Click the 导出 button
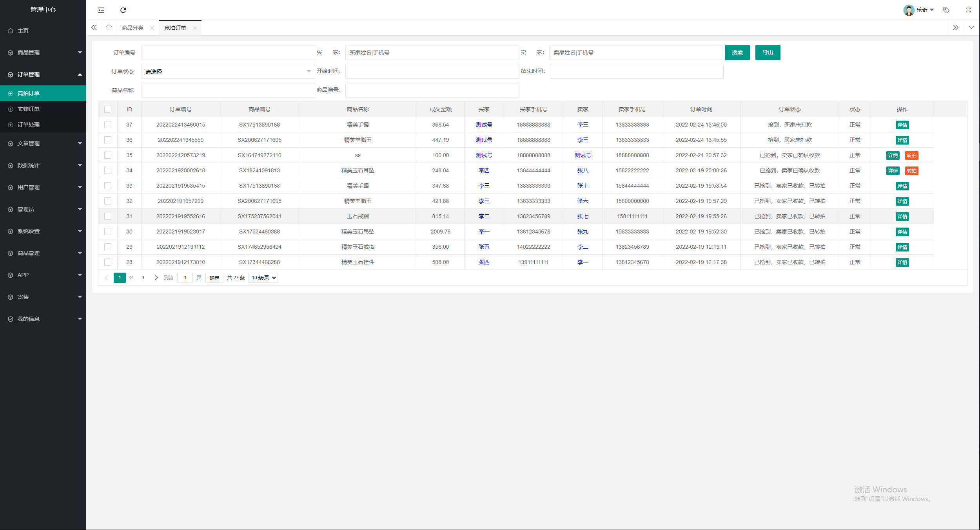980x530 pixels. [x=768, y=52]
